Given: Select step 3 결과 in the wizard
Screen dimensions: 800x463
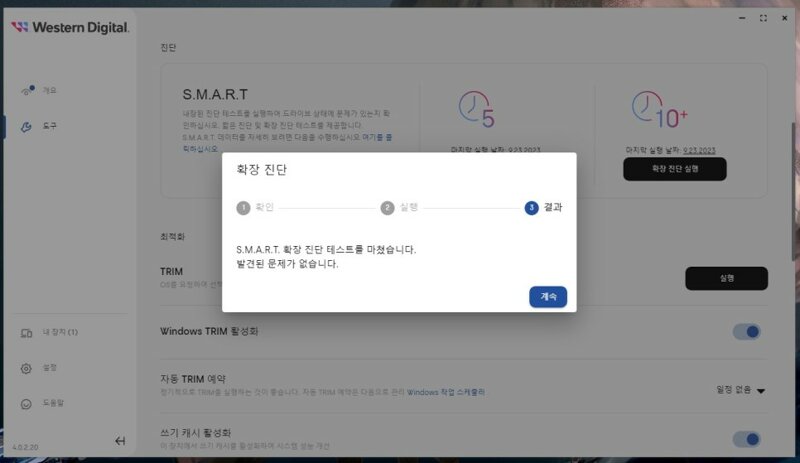Looking at the screenshot, I should coord(543,207).
